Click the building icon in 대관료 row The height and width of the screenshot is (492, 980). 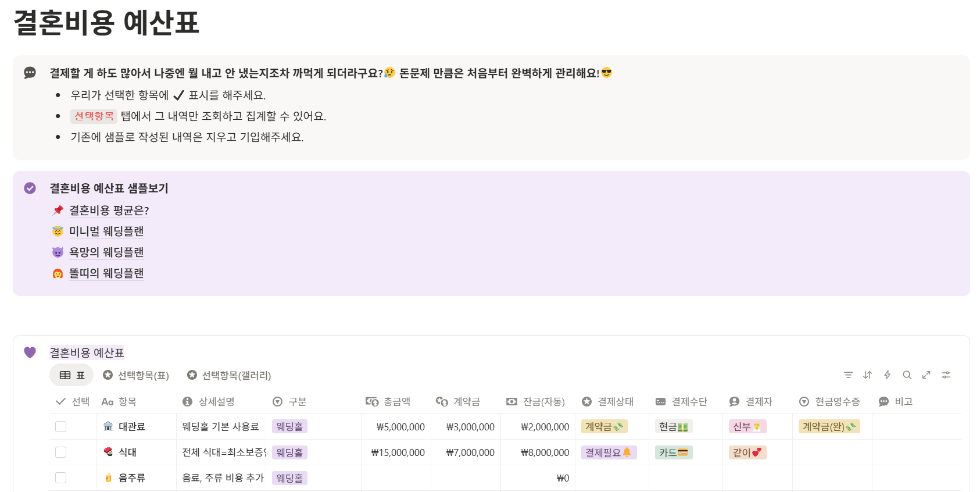pos(108,426)
